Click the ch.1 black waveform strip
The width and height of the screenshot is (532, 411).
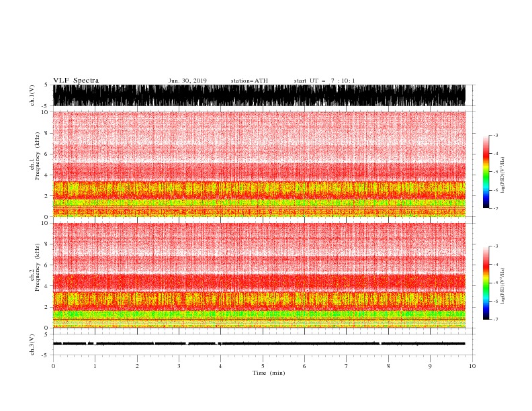(x=259, y=95)
